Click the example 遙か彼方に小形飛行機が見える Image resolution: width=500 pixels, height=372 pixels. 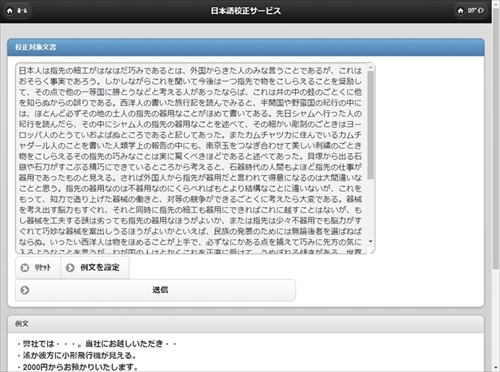click(77, 355)
